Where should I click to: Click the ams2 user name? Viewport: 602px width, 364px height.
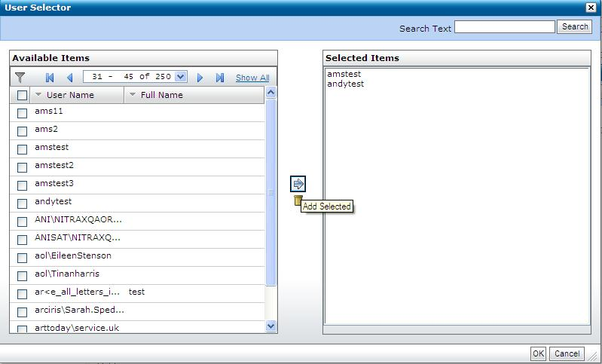[46, 129]
